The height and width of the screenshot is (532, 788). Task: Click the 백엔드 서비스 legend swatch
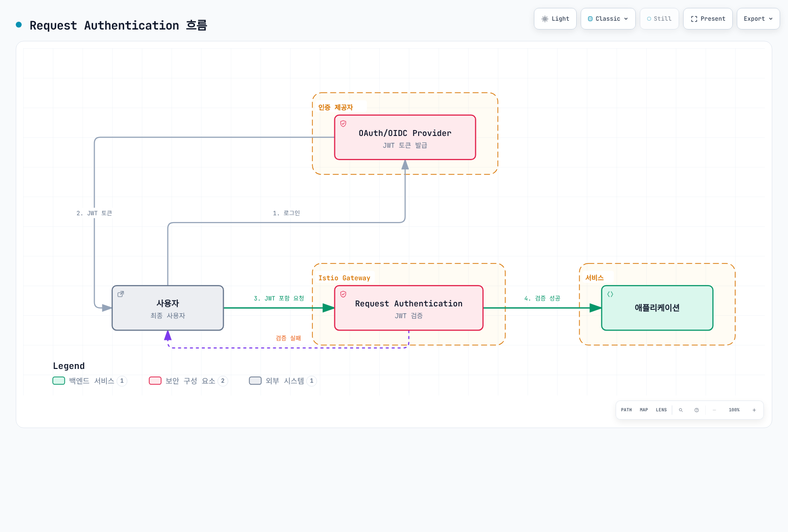(59, 381)
